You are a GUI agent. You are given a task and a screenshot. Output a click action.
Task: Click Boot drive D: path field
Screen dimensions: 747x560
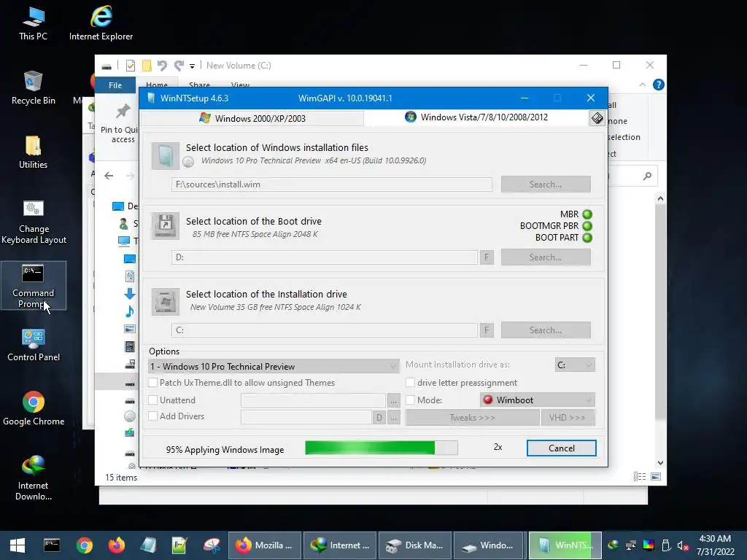click(x=325, y=257)
